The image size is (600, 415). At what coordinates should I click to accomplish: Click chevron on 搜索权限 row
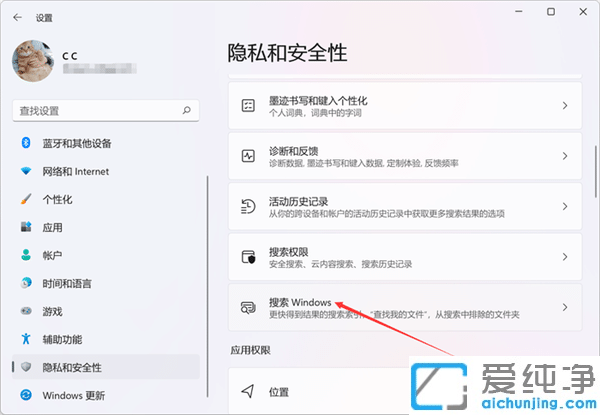pos(565,257)
